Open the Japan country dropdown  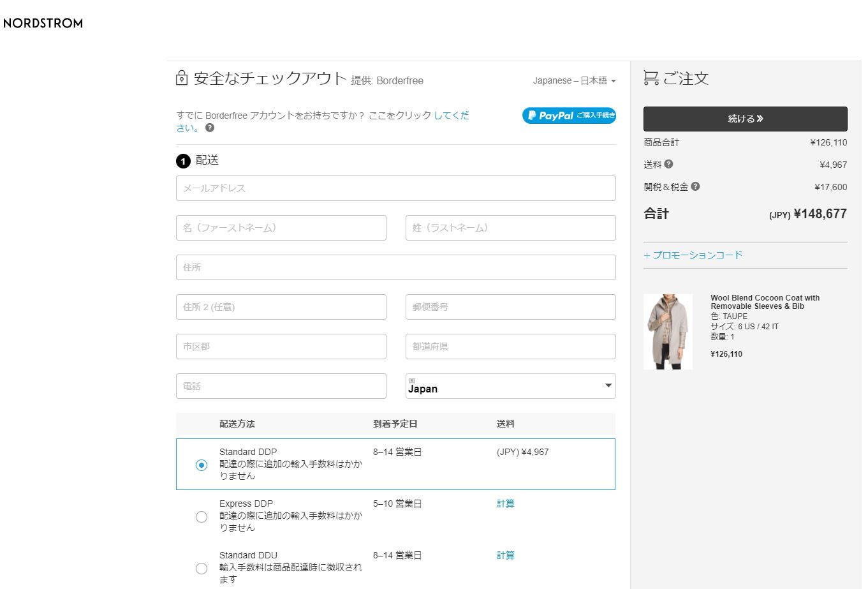click(511, 386)
